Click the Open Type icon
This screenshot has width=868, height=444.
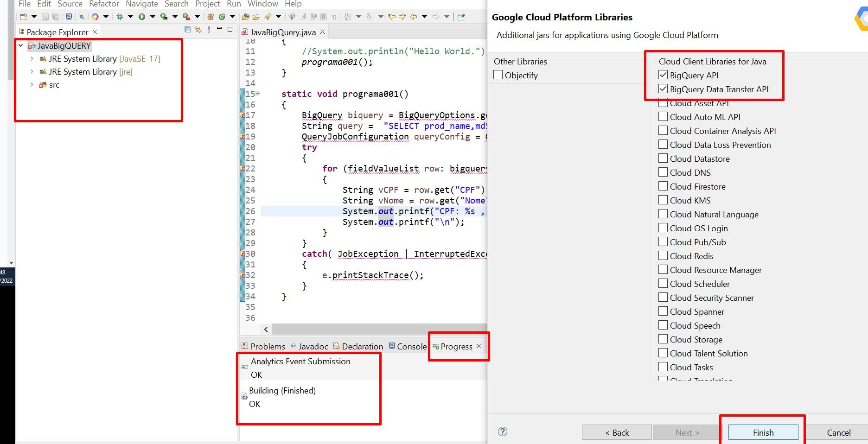tap(245, 17)
